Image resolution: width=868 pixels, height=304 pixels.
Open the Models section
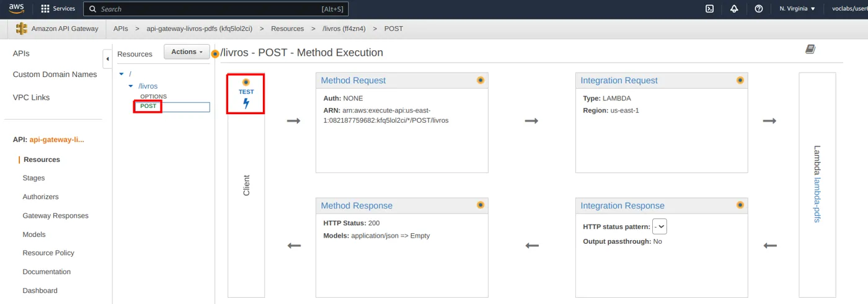click(34, 235)
